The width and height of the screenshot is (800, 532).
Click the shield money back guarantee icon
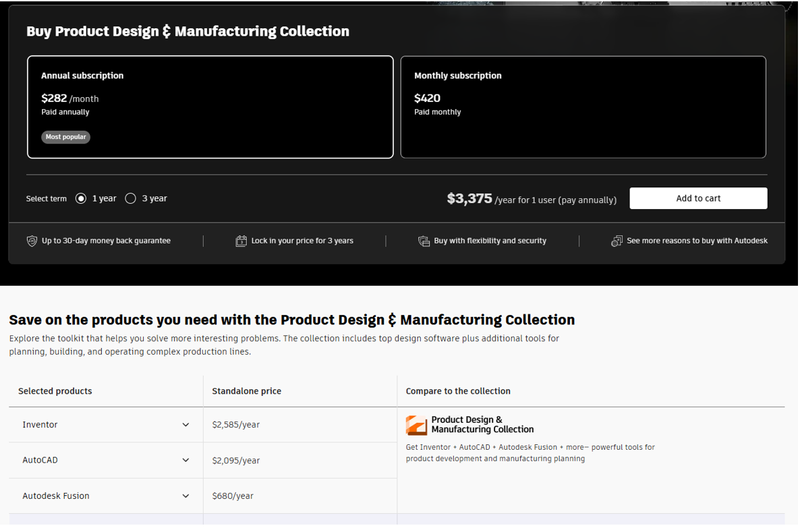click(32, 241)
